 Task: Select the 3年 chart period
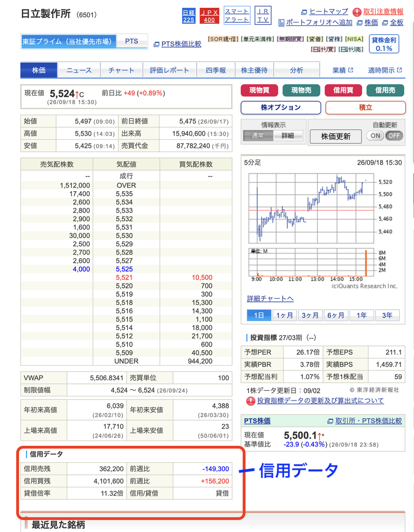pos(387,315)
